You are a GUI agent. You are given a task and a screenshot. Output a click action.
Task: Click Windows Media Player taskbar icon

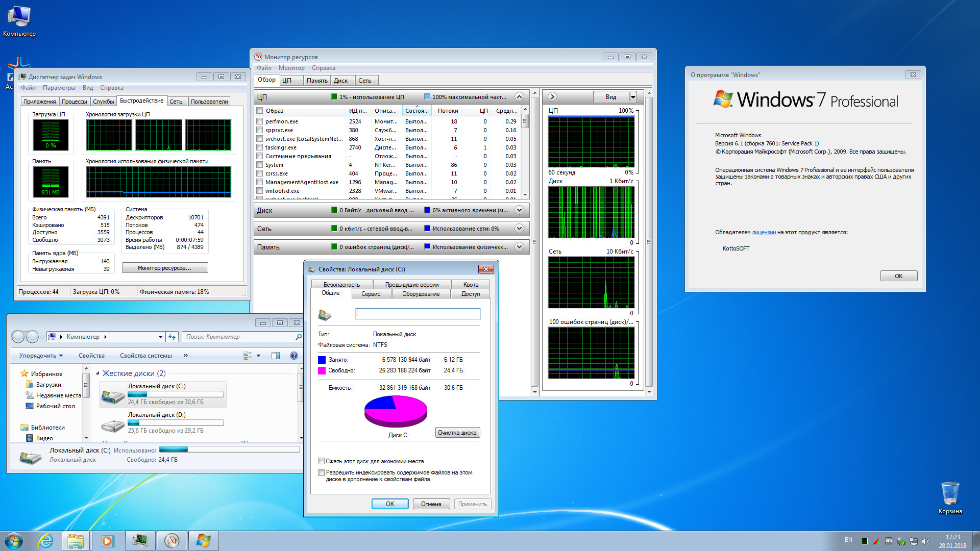(108, 541)
